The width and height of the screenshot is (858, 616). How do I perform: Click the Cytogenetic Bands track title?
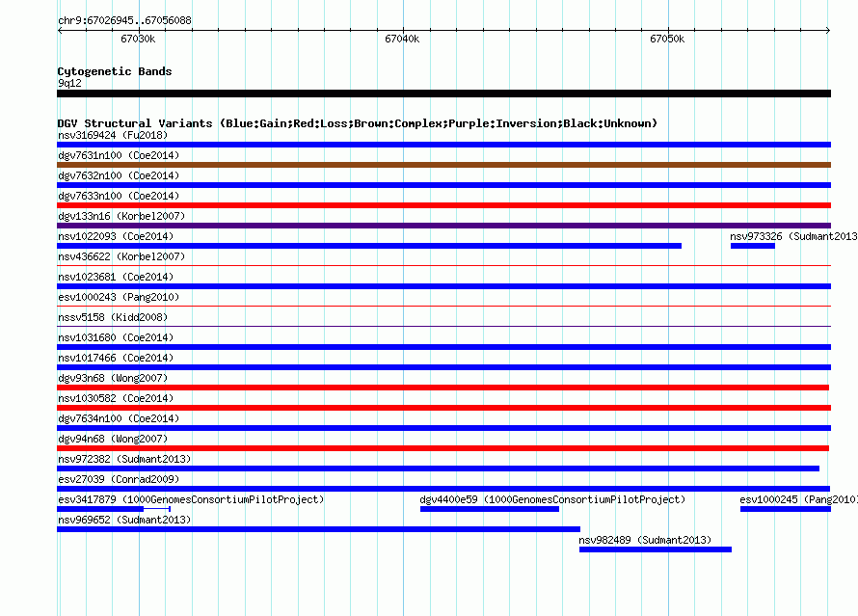(x=115, y=71)
